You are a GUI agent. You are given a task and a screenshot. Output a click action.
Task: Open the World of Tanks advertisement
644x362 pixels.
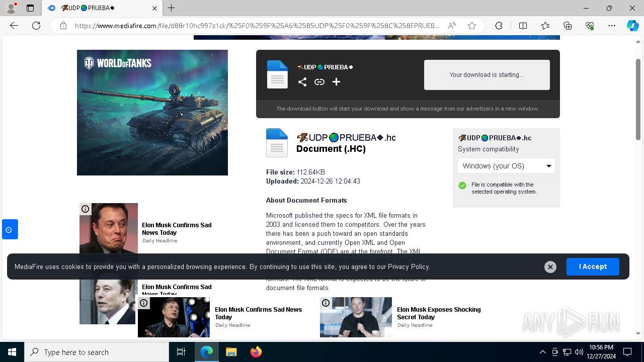point(152,113)
